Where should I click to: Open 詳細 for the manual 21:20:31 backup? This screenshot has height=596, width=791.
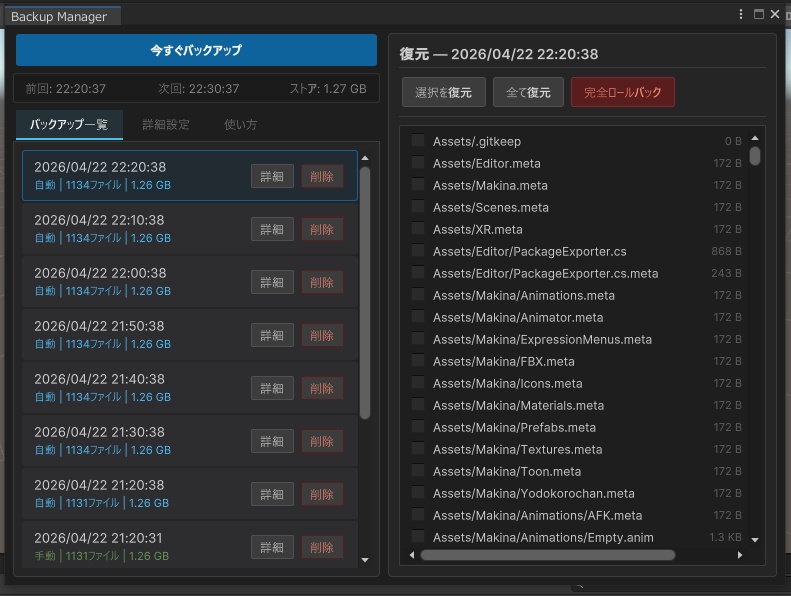tap(272, 547)
